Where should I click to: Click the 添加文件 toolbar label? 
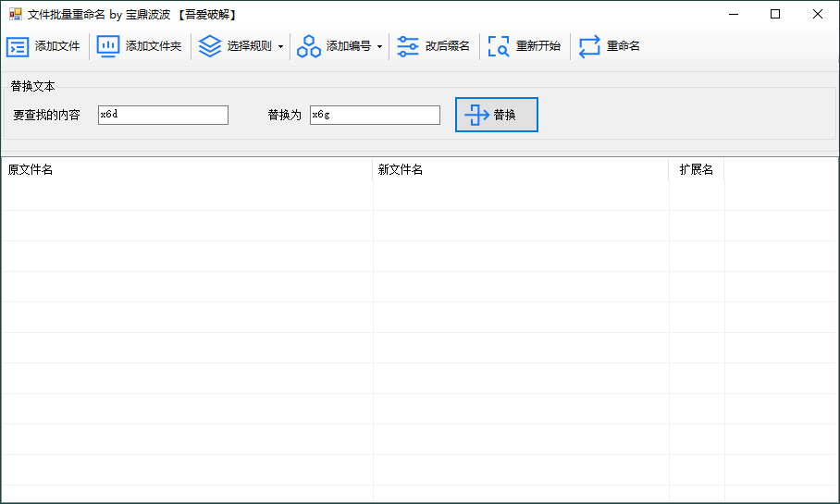57,47
